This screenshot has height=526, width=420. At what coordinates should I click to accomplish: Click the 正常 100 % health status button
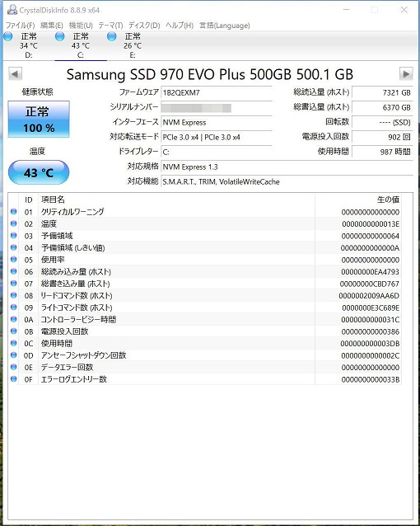39,119
